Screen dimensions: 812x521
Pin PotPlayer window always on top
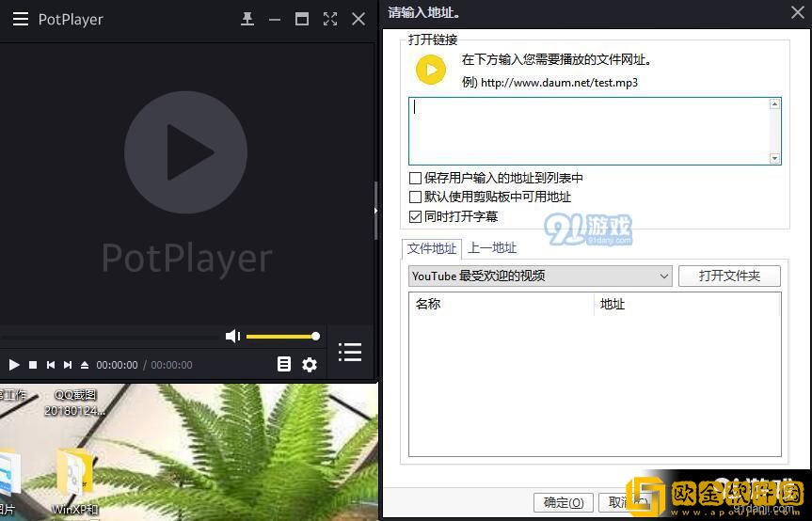coord(247,19)
